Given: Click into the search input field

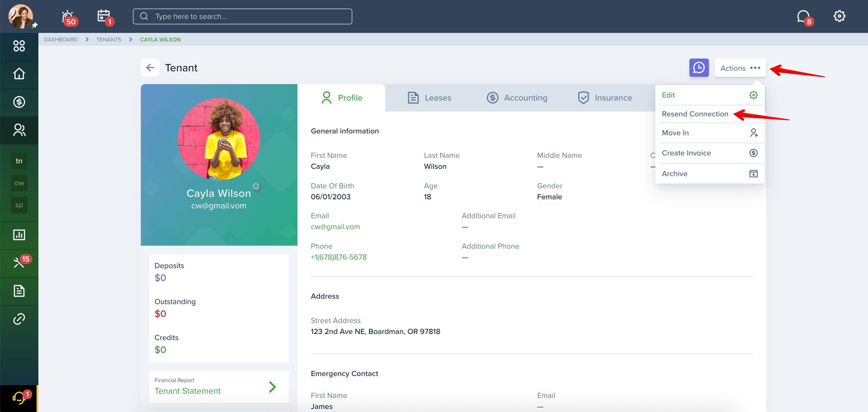Looking at the screenshot, I should (x=242, y=16).
